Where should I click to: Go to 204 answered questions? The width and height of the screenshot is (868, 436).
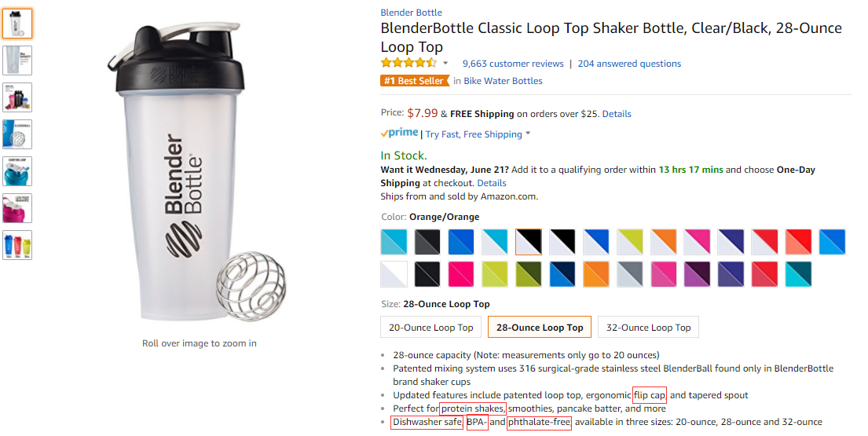point(629,64)
